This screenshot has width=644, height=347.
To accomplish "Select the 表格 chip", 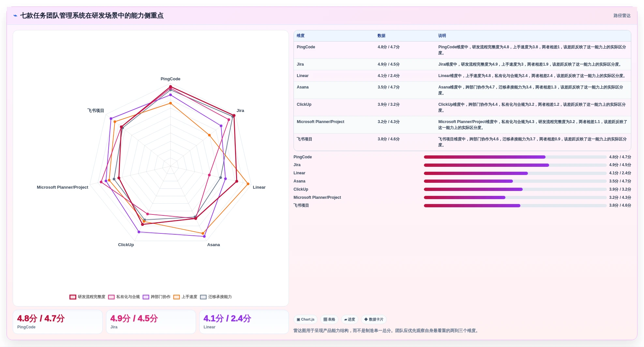I will coord(329,319).
